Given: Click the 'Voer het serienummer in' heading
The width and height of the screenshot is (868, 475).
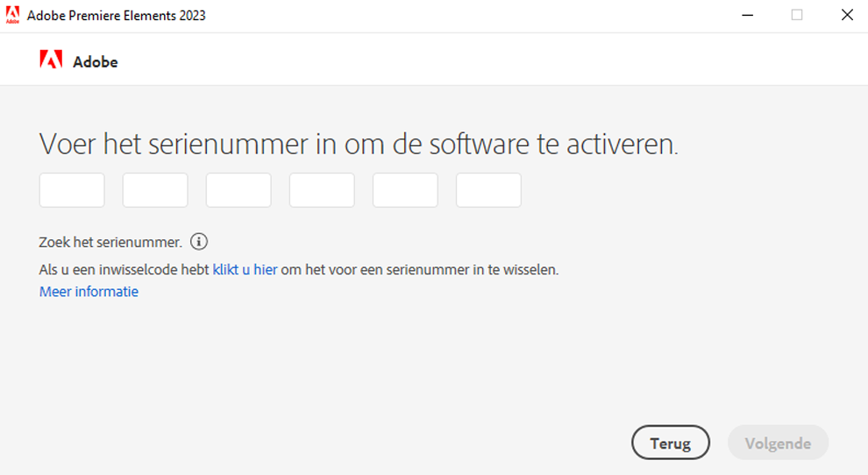Looking at the screenshot, I should coord(359,144).
